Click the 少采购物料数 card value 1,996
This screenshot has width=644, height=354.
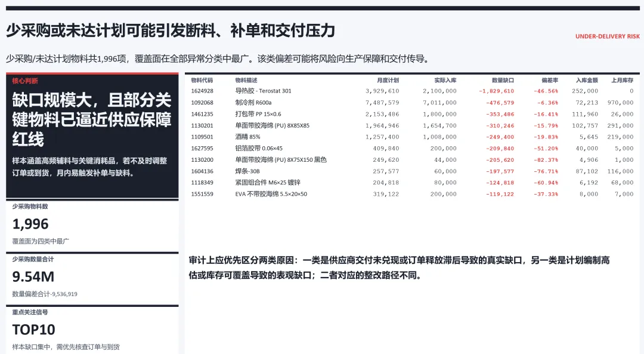coord(30,224)
